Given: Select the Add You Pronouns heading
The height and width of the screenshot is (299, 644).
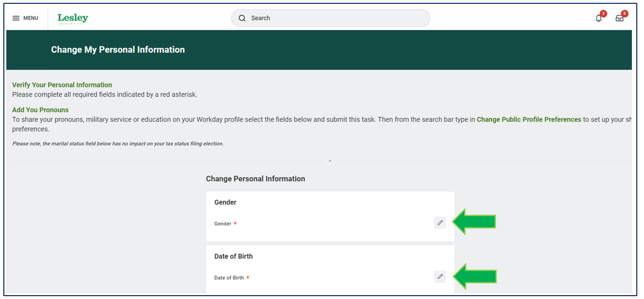Looking at the screenshot, I should click(40, 110).
